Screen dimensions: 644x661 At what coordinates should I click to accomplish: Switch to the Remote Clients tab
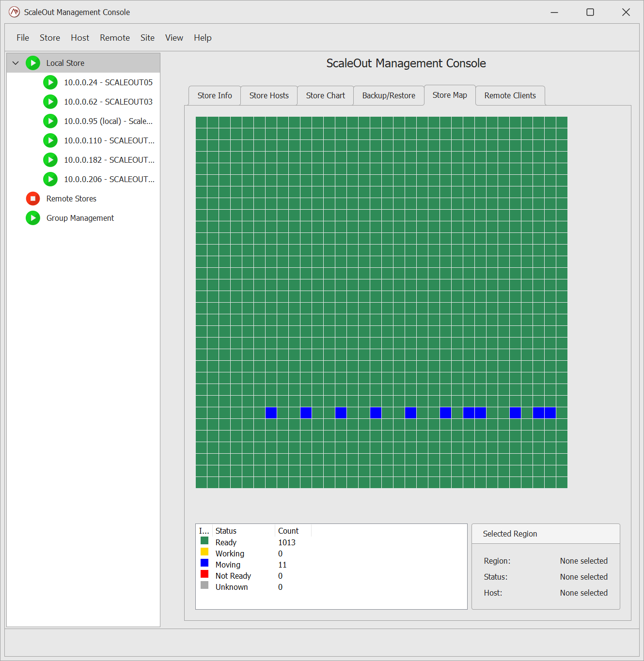[510, 96]
